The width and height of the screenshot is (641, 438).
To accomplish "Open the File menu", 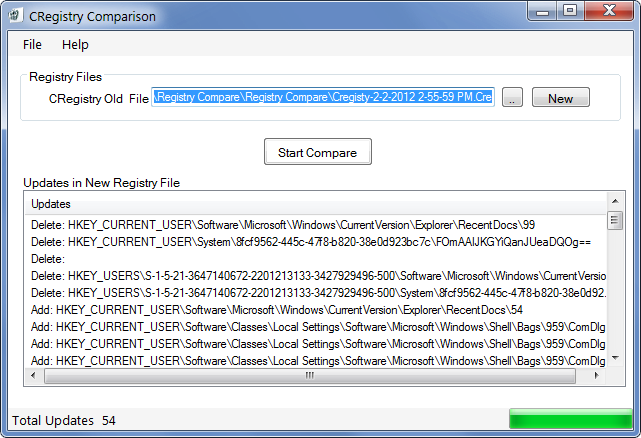I will point(32,44).
